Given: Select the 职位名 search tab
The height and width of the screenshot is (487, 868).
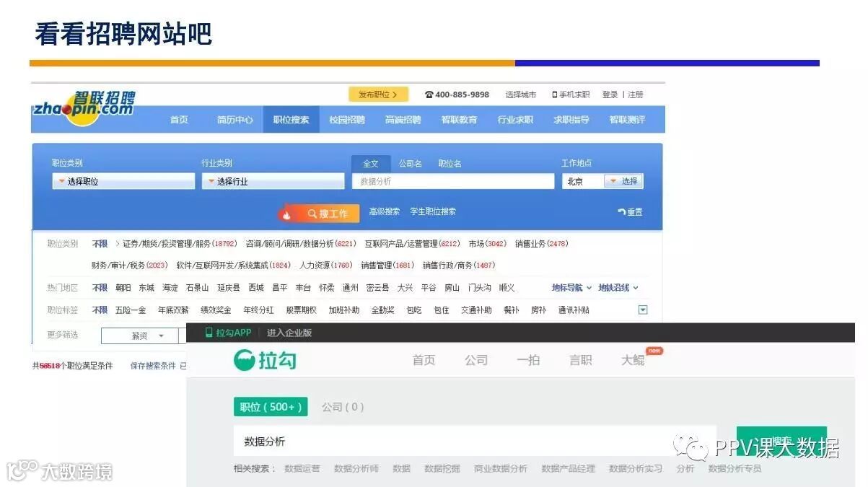Looking at the screenshot, I should pyautogui.click(x=450, y=164).
